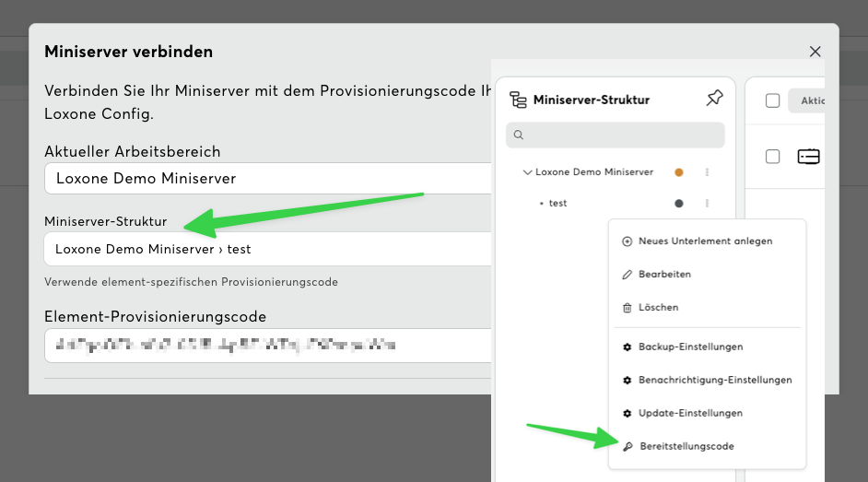
Task: Select the test item in the structure tree
Action: coord(557,203)
